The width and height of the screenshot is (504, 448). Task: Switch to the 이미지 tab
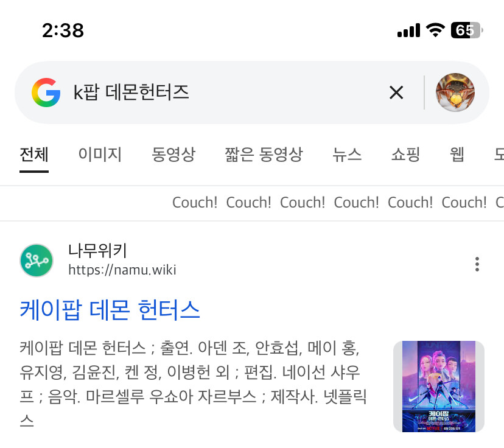[100, 154]
